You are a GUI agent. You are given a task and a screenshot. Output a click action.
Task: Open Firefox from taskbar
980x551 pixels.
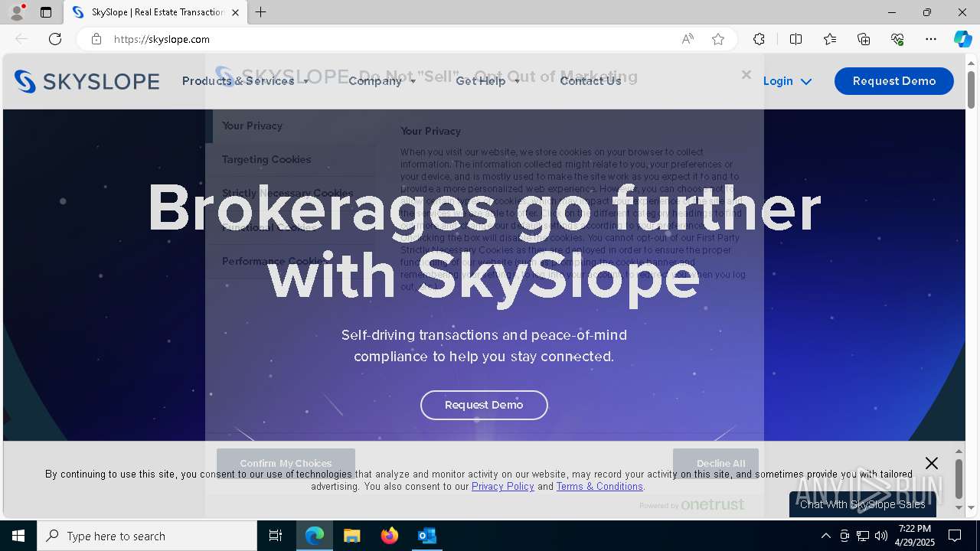pyautogui.click(x=390, y=536)
